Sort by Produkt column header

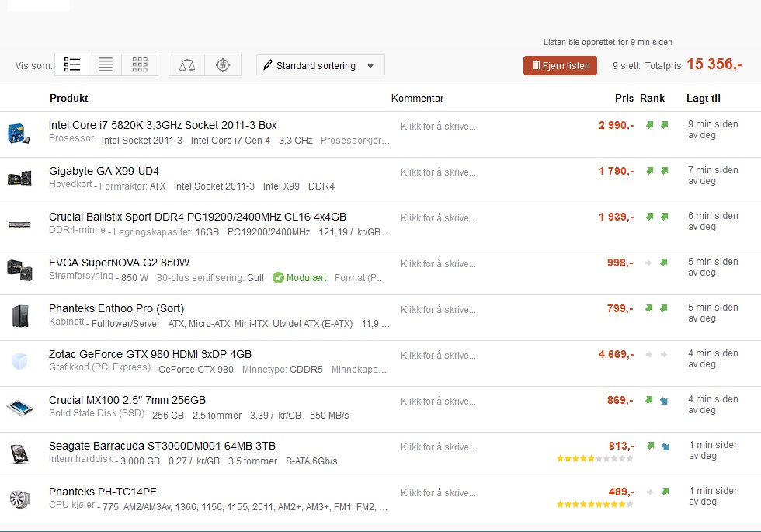click(68, 98)
